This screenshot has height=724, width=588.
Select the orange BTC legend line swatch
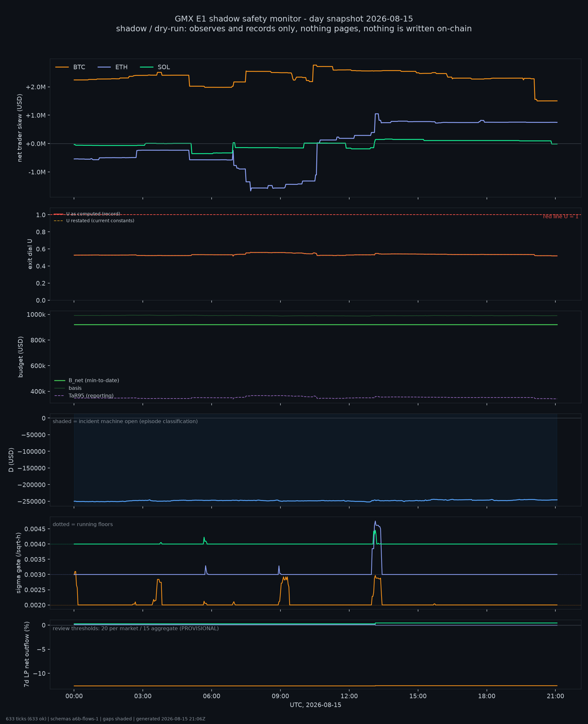[62, 67]
